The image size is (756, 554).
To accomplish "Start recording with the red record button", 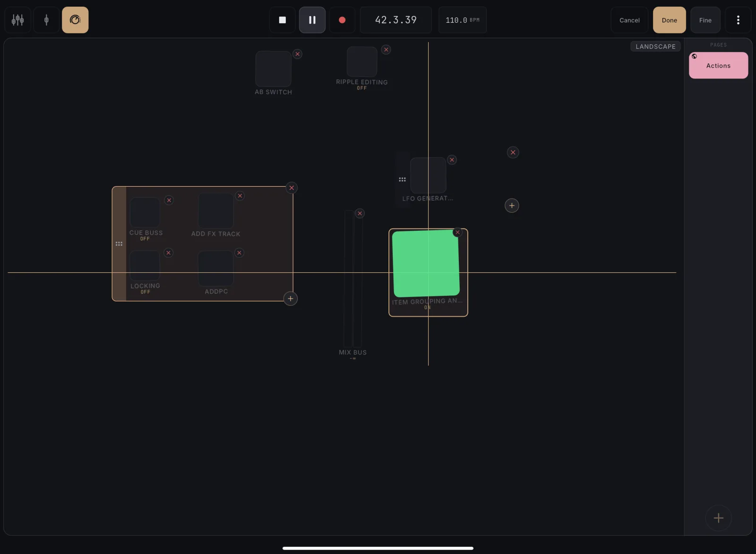I will [342, 20].
